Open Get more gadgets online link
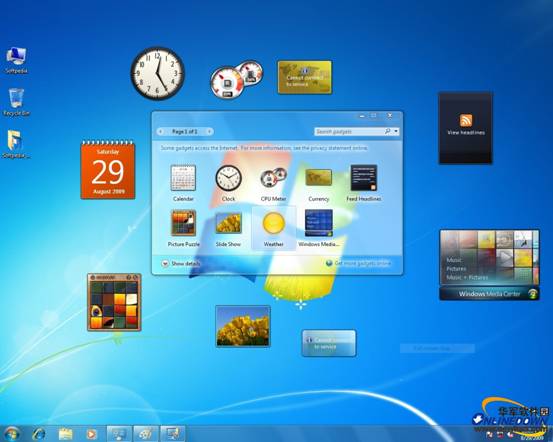The width and height of the screenshot is (553, 442). tap(358, 264)
